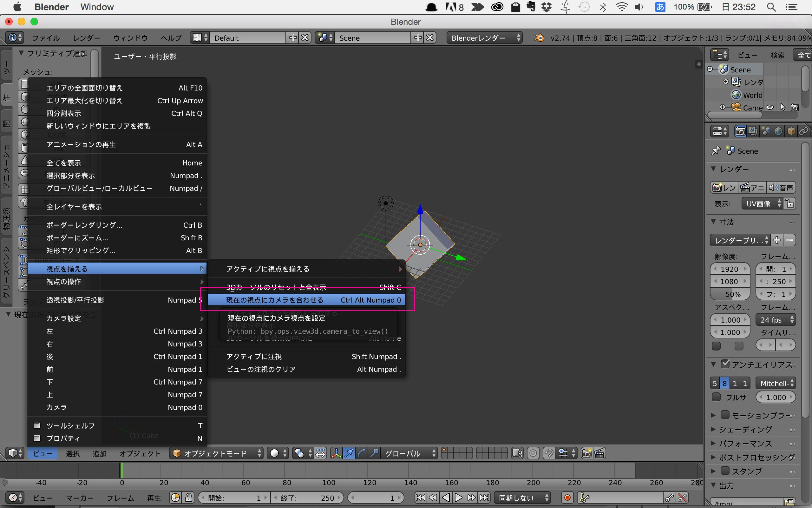Image resolution: width=812 pixels, height=508 pixels.
Task: Click the pin icon beside Scene
Action: point(716,151)
